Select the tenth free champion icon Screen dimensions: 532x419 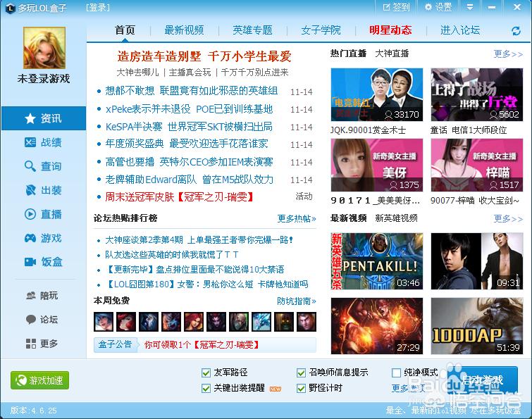click(307, 322)
